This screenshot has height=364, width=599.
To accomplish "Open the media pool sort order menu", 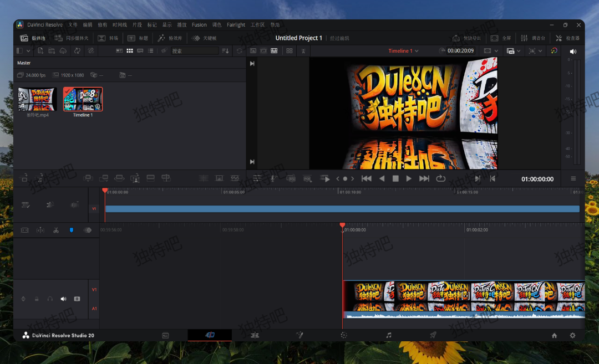I will (225, 51).
